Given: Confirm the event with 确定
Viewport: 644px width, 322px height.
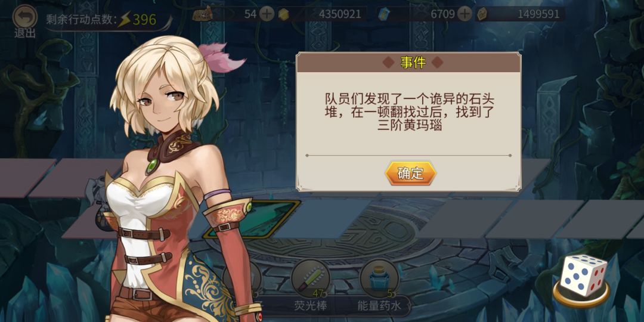Looking at the screenshot, I should coord(410,174).
